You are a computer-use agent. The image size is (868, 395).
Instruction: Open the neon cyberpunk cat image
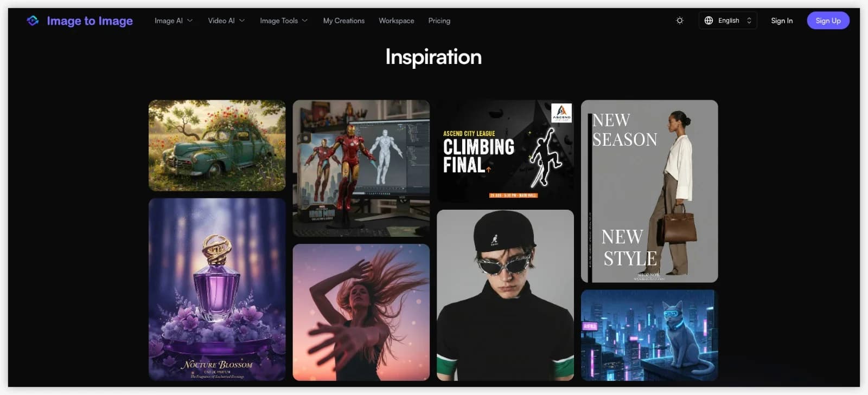[649, 335]
